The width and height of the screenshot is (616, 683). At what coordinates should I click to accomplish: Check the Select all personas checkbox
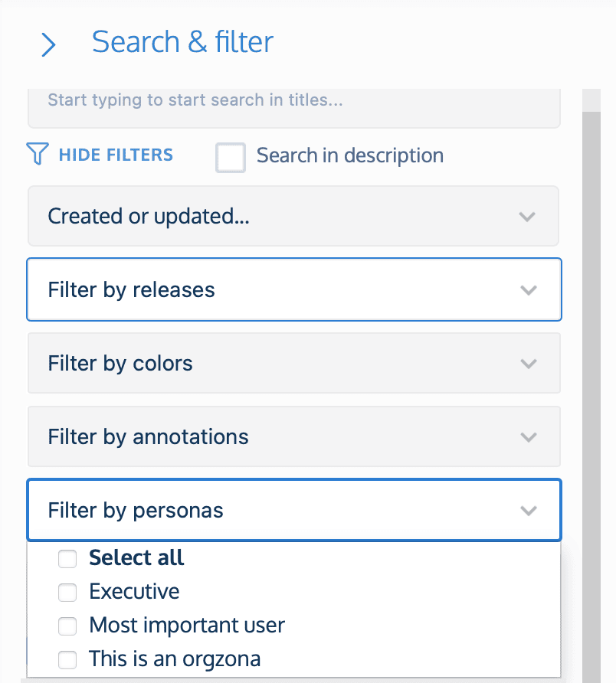68,559
